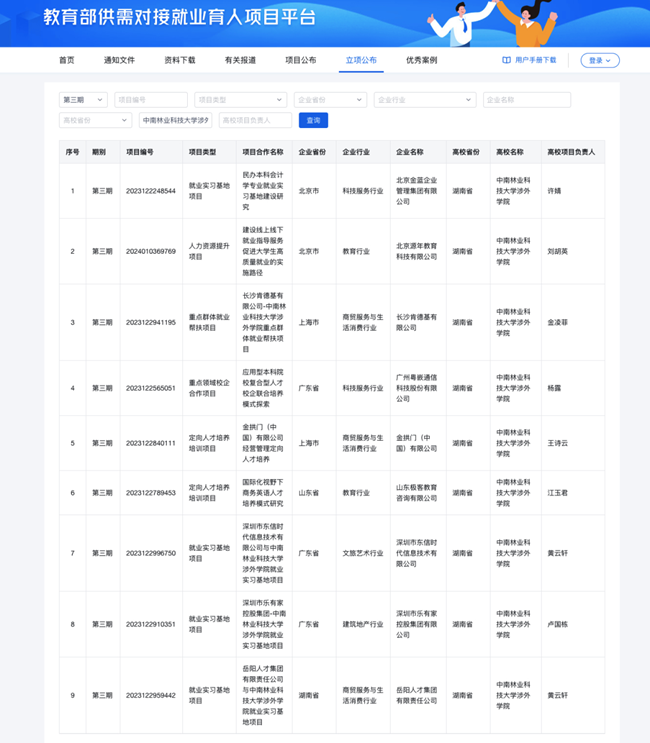Focus the 项目编号 input field

pos(151,100)
